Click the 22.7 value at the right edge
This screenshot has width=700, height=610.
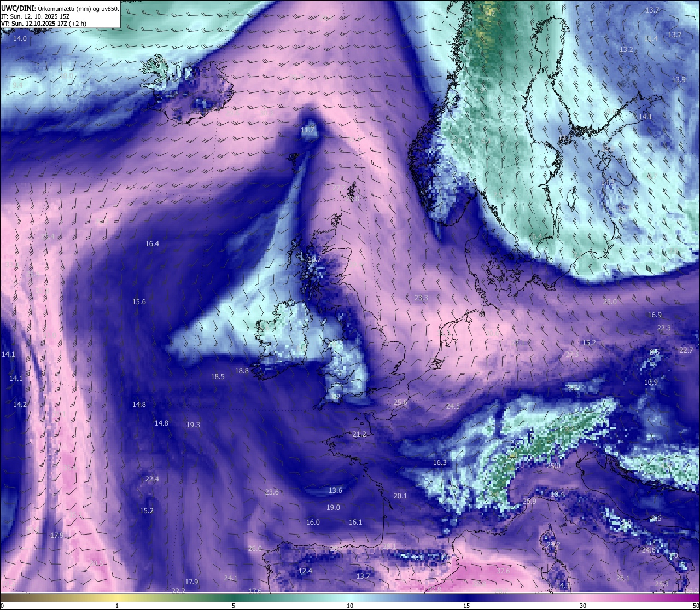click(686, 351)
